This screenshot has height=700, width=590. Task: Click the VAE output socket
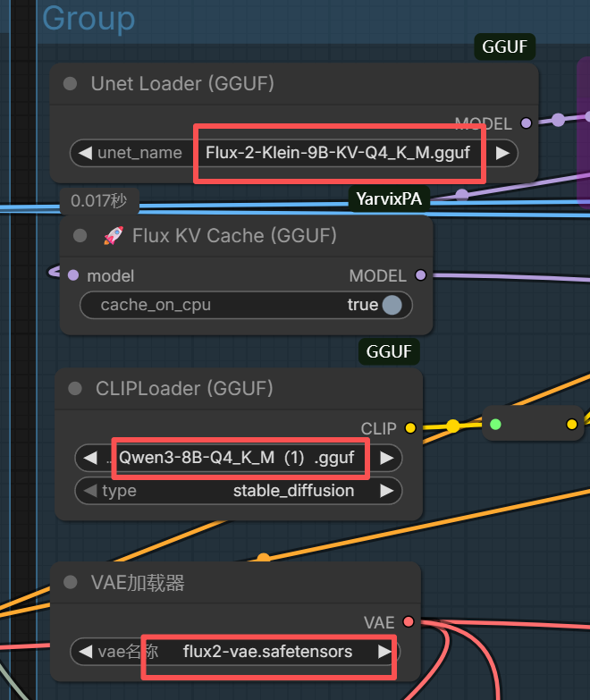[x=408, y=621]
